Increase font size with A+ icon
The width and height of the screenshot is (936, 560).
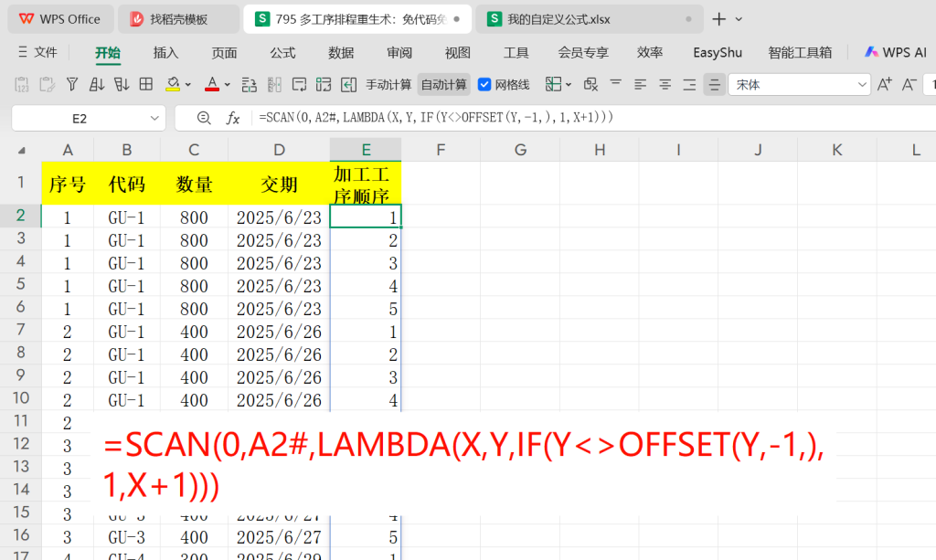point(885,85)
